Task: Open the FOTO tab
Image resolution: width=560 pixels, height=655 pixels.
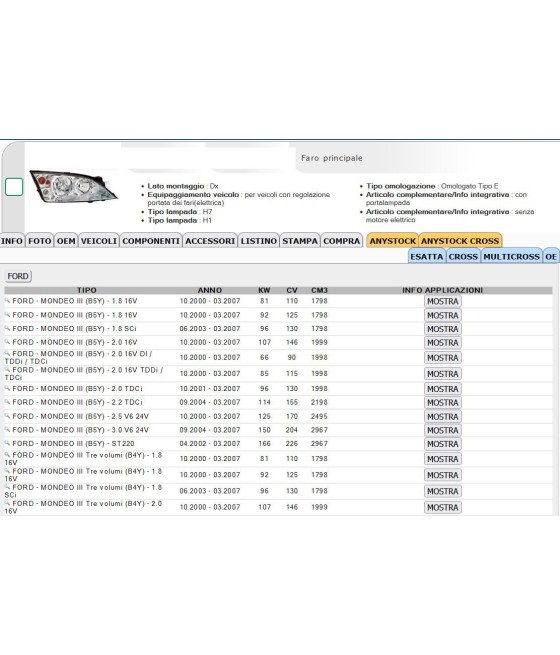Action: [40, 241]
